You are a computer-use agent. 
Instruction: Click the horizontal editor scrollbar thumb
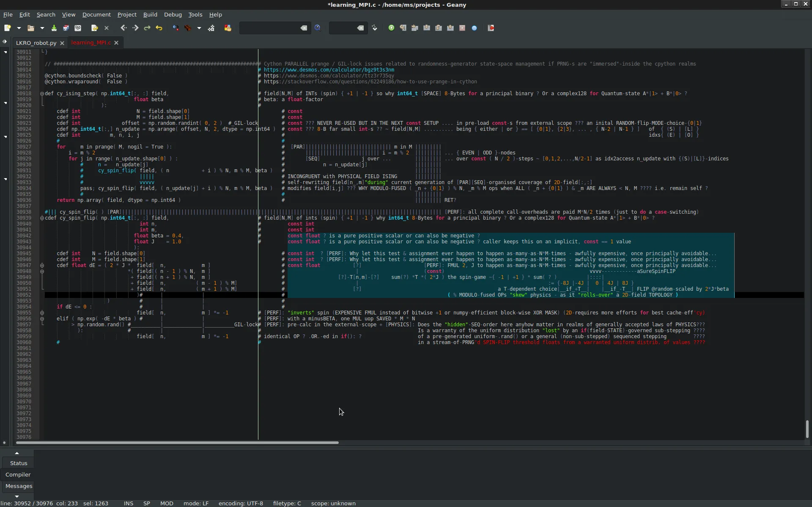(x=177, y=443)
